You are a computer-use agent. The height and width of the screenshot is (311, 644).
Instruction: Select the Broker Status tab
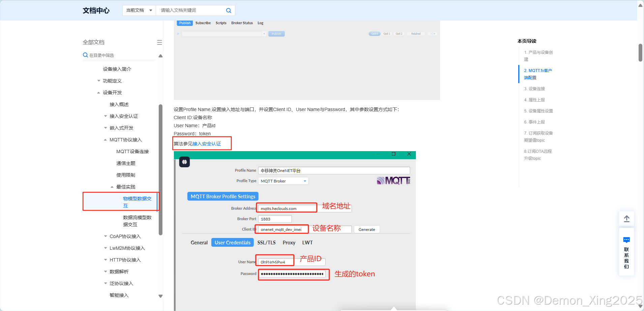[x=242, y=23]
